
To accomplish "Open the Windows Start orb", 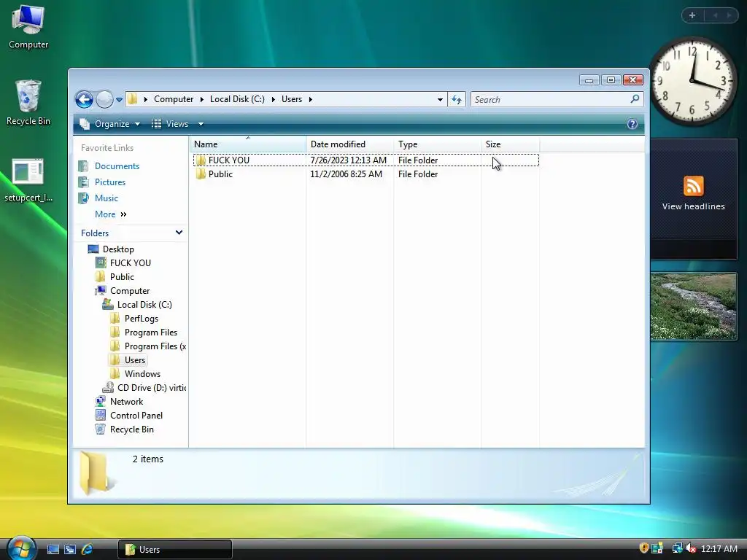I will (21, 548).
